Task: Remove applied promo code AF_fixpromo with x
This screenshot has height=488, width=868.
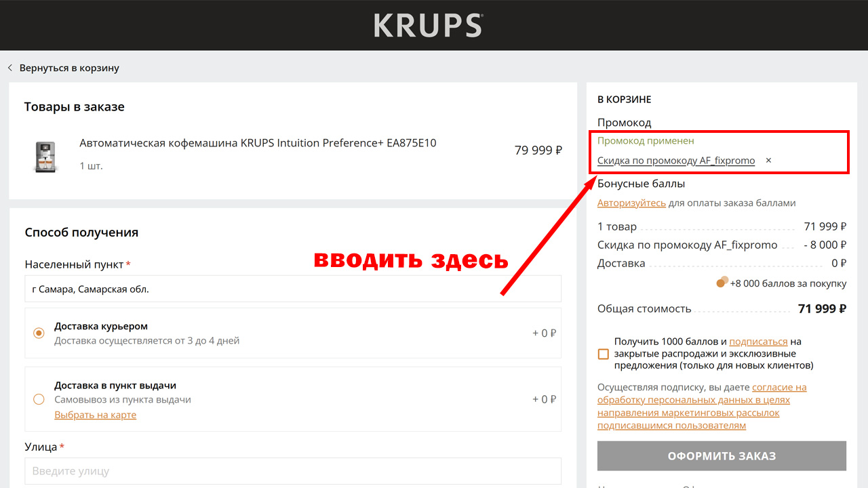Action: click(x=768, y=161)
